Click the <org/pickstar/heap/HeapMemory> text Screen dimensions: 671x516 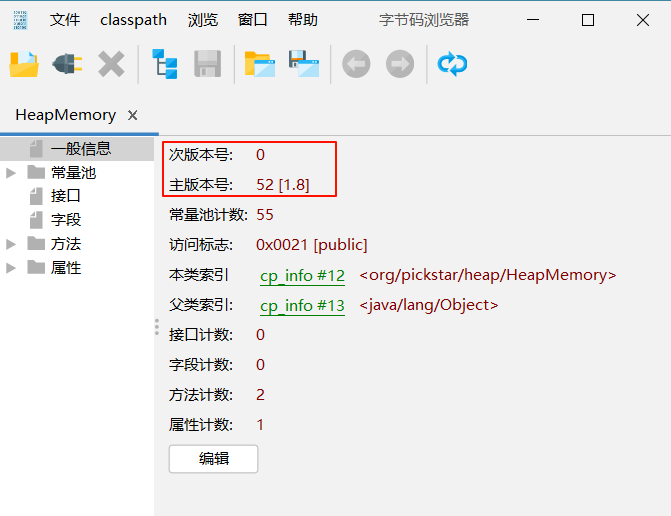point(488,275)
